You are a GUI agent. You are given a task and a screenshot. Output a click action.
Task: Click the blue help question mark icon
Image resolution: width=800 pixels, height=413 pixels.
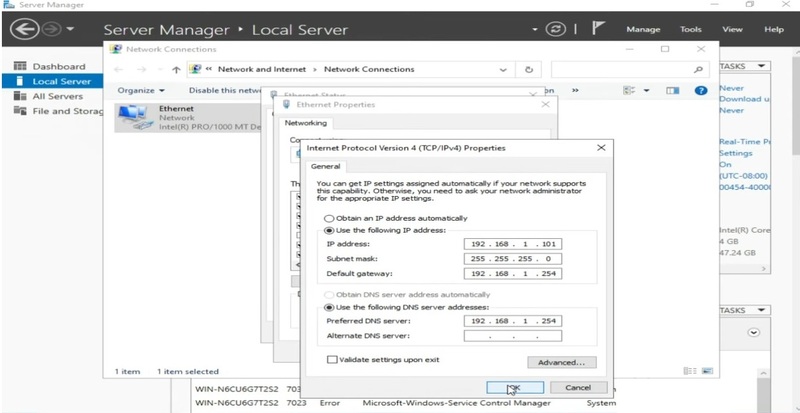click(701, 90)
